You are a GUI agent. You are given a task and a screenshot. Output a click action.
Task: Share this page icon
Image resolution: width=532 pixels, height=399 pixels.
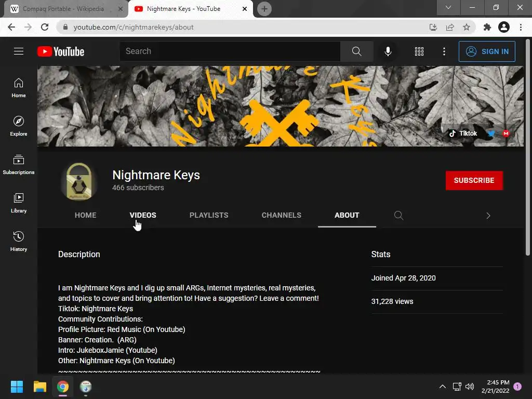(x=450, y=27)
